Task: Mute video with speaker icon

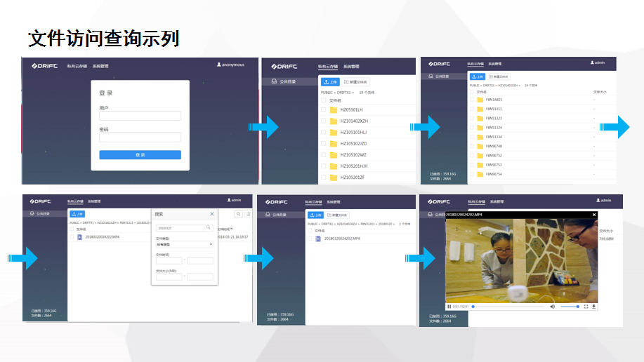Action: tap(553, 307)
